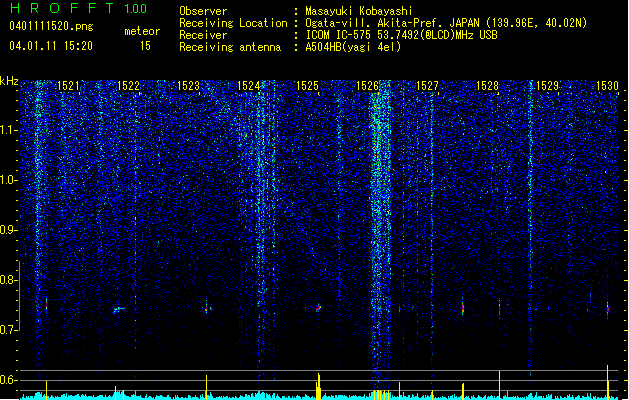629x400 pixels.
Task: Click the 0.7 frequency axis label
Action: pyautogui.click(x=8, y=330)
